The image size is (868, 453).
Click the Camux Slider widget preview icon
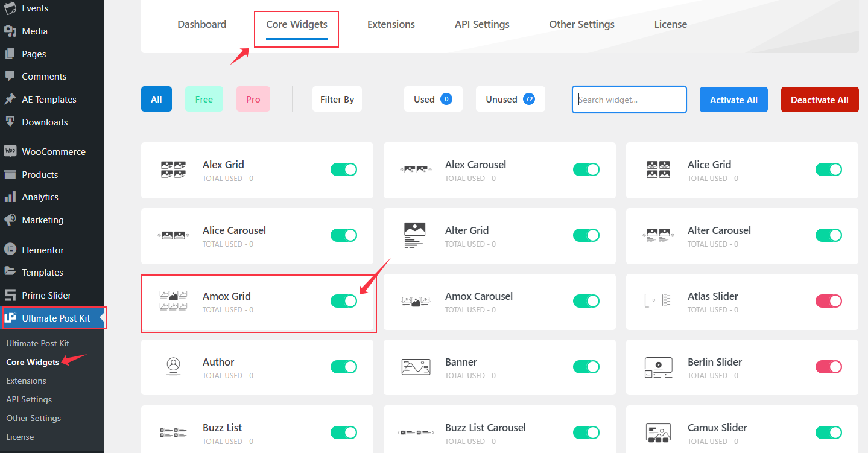tap(658, 432)
